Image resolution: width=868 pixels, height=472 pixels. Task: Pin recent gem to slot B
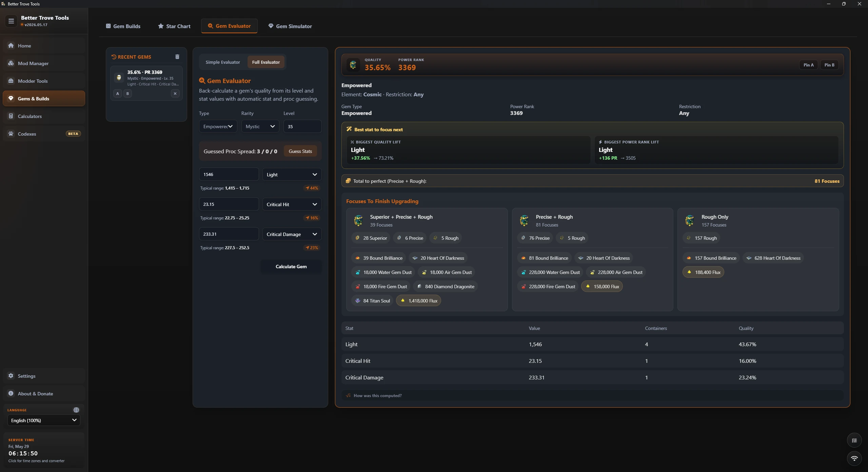127,94
